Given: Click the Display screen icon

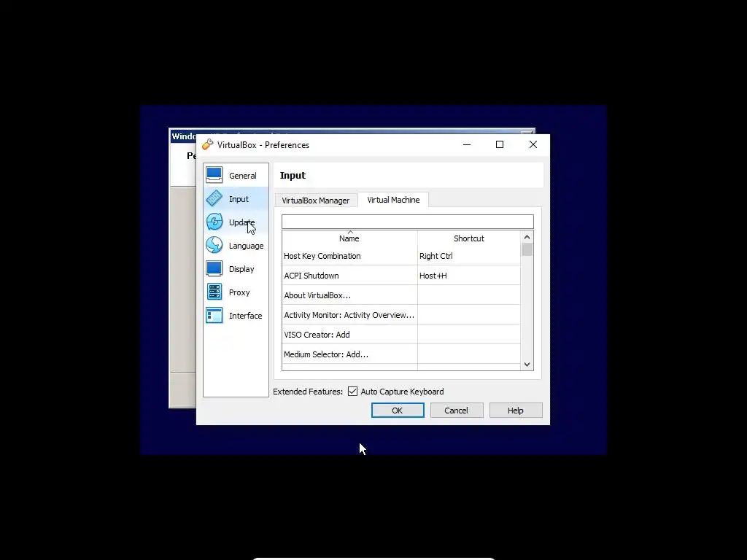Looking at the screenshot, I should tap(214, 268).
